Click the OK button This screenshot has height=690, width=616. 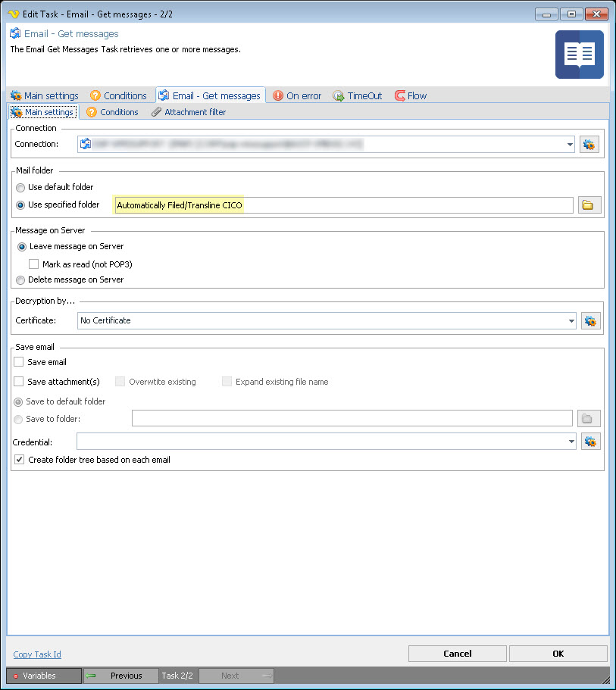[558, 654]
